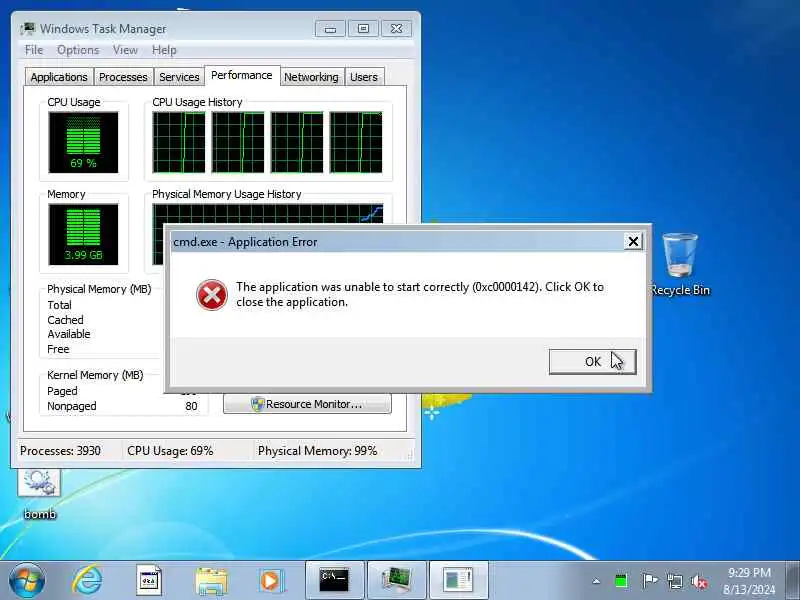The image size is (800, 600).
Task: Switch to Task Manager taskbar button
Action: (396, 581)
